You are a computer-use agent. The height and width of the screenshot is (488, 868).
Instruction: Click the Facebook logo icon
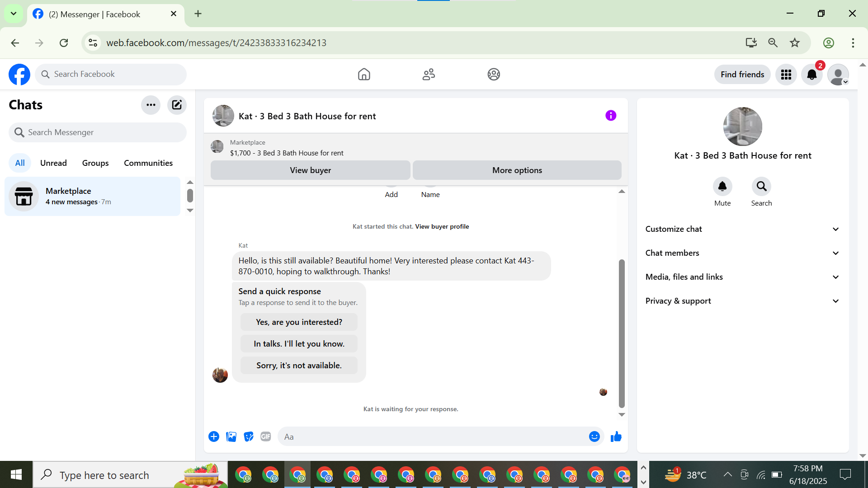[x=19, y=75]
